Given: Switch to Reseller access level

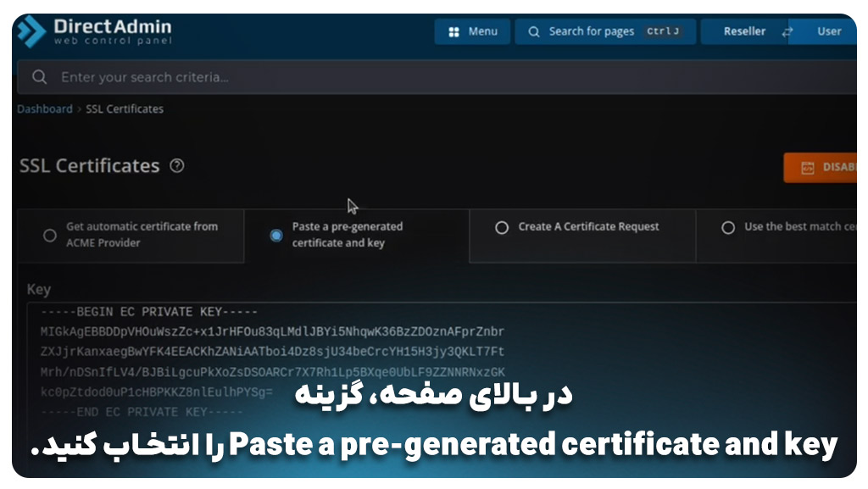Looking at the screenshot, I should 744,32.
